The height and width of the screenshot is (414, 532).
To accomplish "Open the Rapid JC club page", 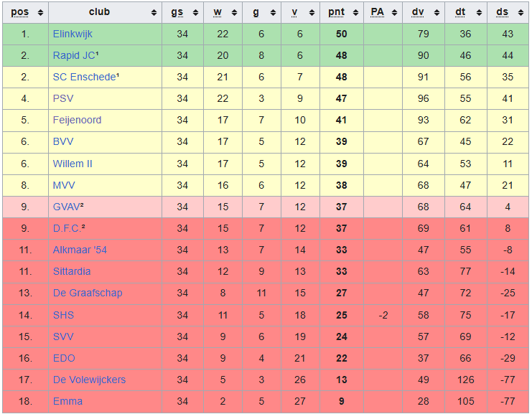I will [x=74, y=55].
